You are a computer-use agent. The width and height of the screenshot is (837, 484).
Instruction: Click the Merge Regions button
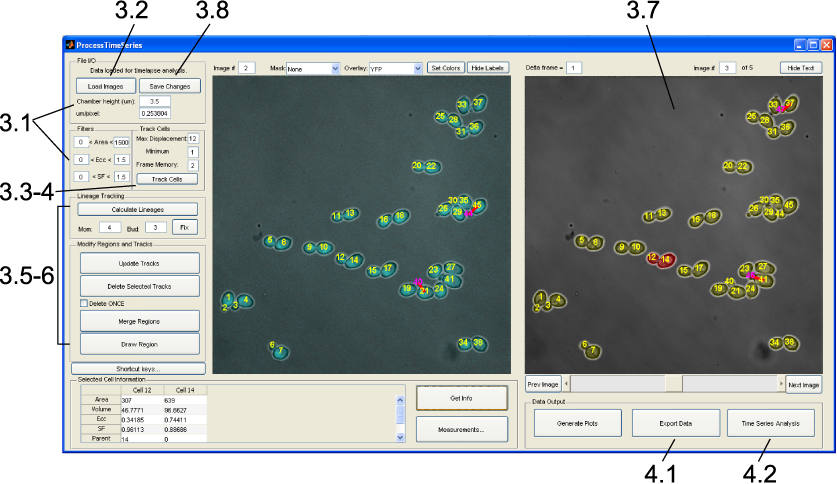coord(139,321)
